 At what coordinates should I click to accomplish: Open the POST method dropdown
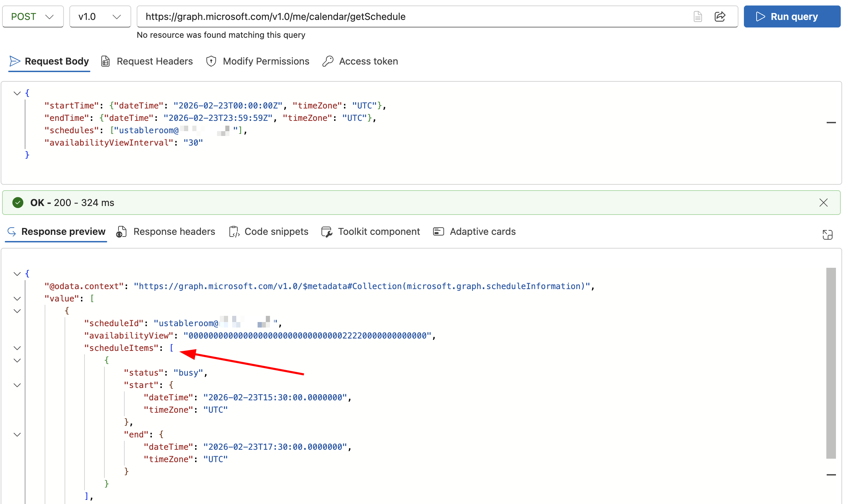pyautogui.click(x=33, y=16)
